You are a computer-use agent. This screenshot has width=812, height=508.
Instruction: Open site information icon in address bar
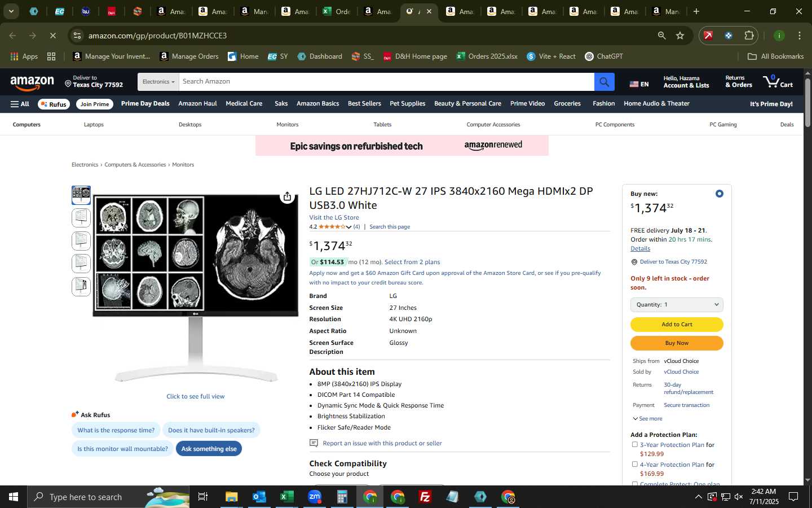point(77,36)
